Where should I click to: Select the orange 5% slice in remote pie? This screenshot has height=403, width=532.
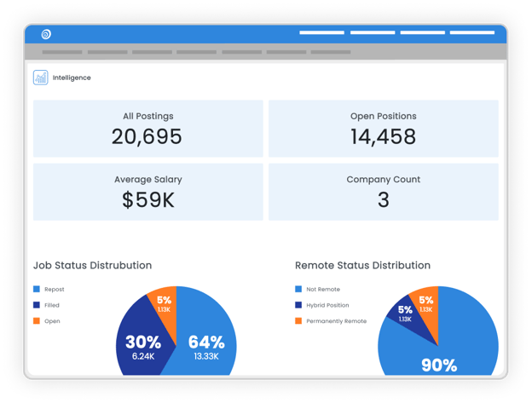click(x=427, y=303)
